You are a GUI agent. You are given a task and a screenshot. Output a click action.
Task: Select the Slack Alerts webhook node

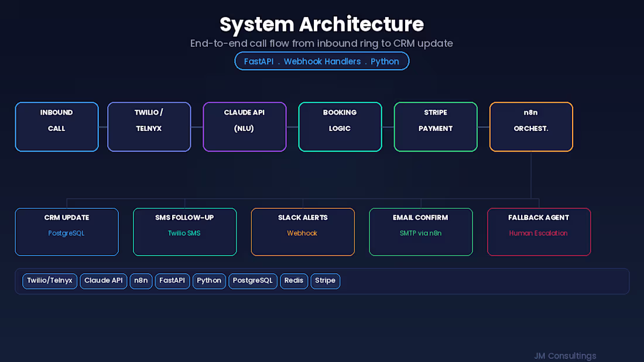[x=302, y=232]
